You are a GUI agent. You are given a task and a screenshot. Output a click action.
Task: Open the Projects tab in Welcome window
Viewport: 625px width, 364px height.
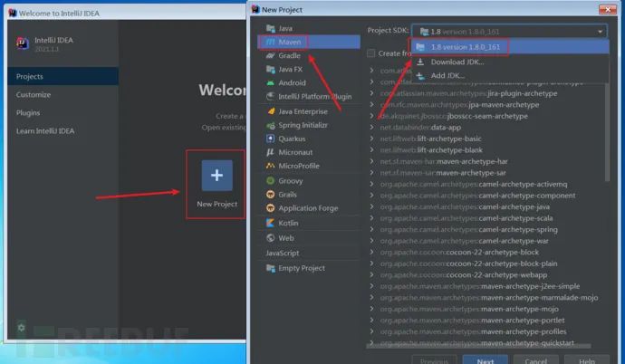point(63,76)
